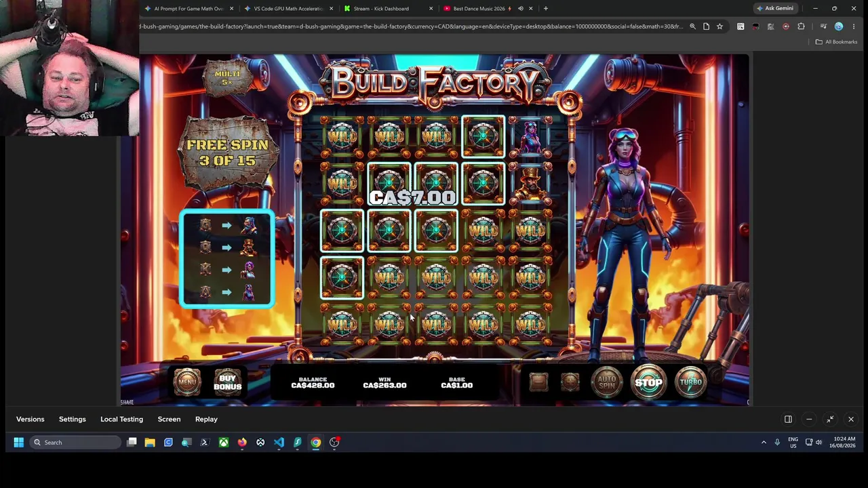The width and height of the screenshot is (868, 488).
Task: Open the Xbox app in the taskbar
Action: (x=223, y=443)
